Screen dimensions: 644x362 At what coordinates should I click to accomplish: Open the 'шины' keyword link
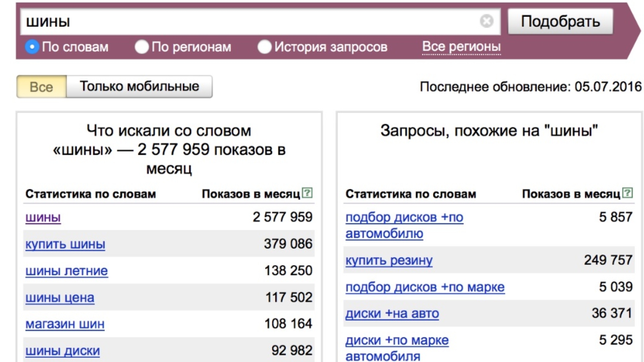click(x=43, y=217)
